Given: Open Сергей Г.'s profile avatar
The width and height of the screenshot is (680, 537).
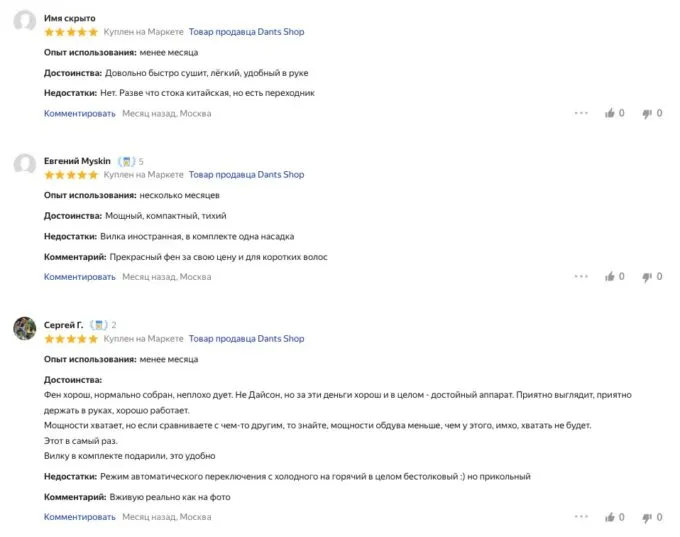Looking at the screenshot, I should (x=25, y=329).
